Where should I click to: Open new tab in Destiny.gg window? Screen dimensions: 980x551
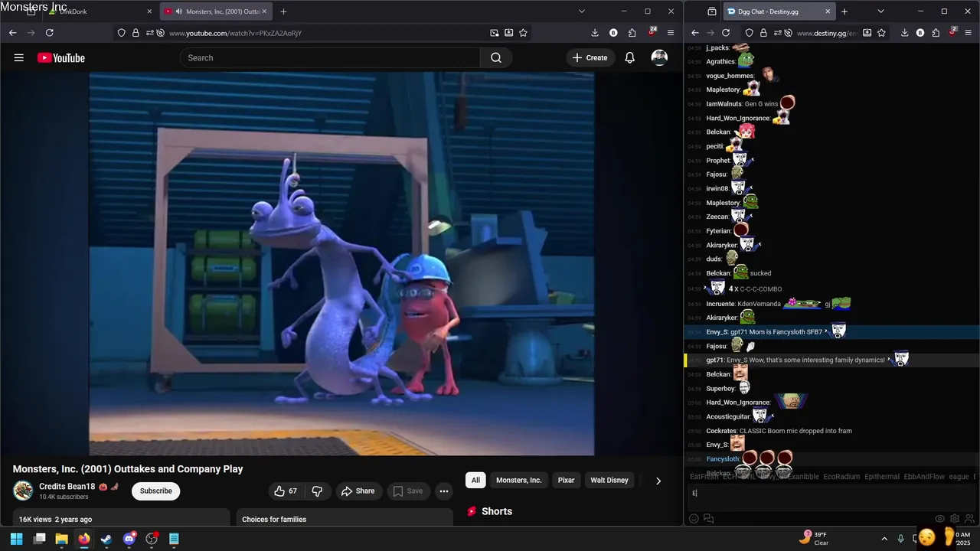click(x=844, y=11)
